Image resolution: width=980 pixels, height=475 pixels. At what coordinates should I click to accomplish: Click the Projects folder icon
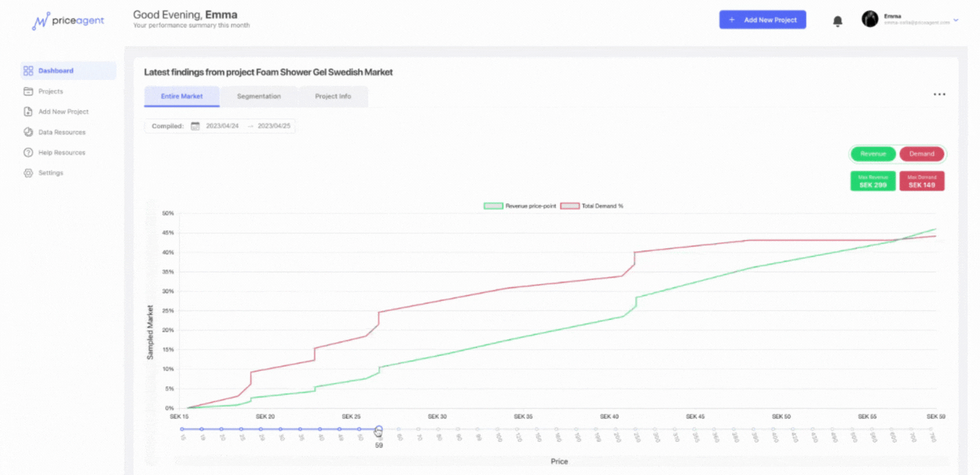(x=28, y=92)
